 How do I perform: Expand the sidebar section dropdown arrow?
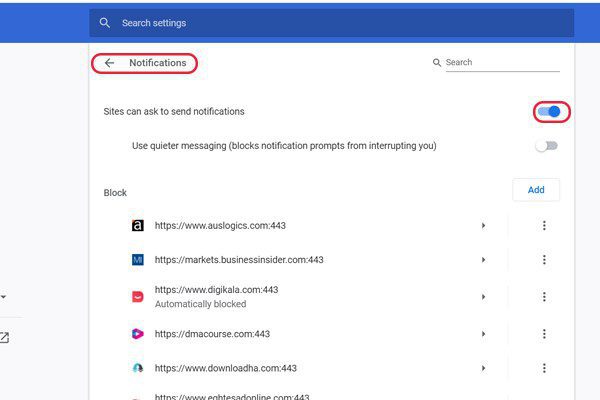click(x=3, y=297)
